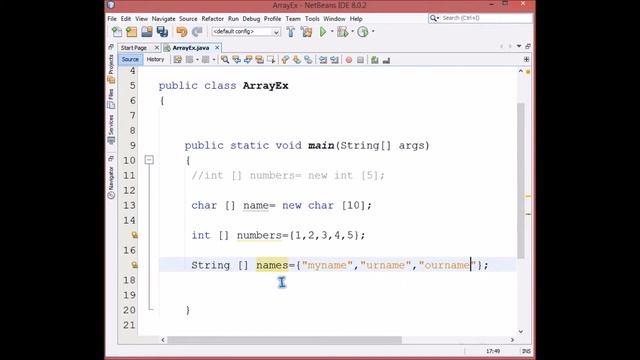Screen dimensions: 640x360
Task: Close the ArrayEx.java tab
Action: point(217,48)
